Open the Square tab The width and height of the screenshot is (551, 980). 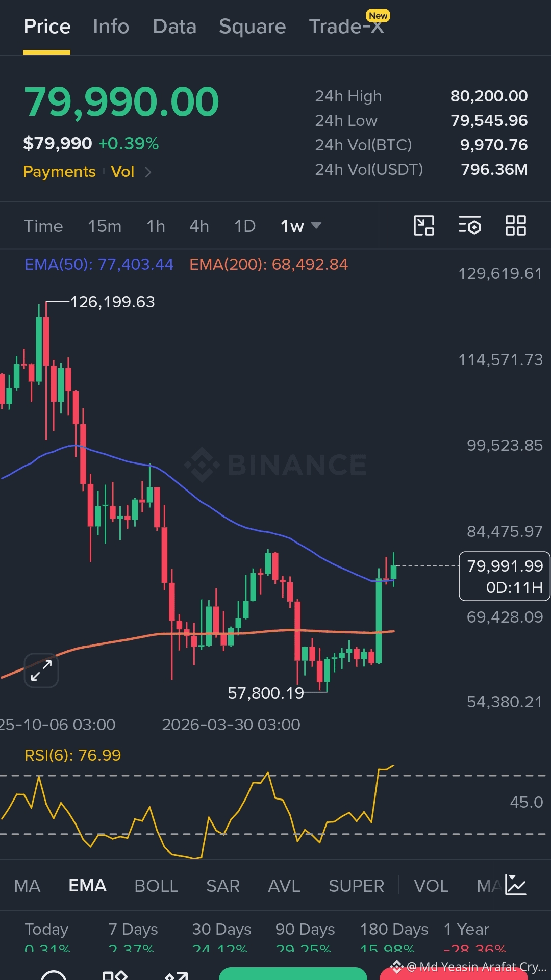[252, 27]
